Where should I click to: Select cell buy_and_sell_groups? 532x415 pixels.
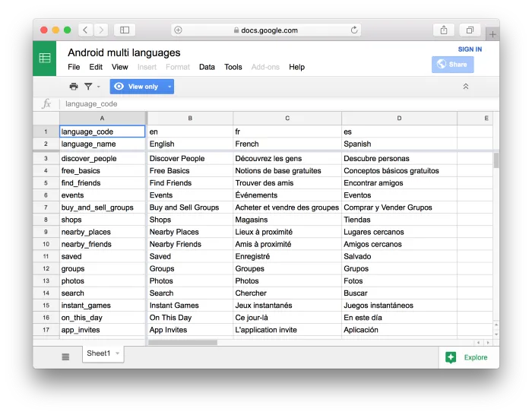point(102,207)
